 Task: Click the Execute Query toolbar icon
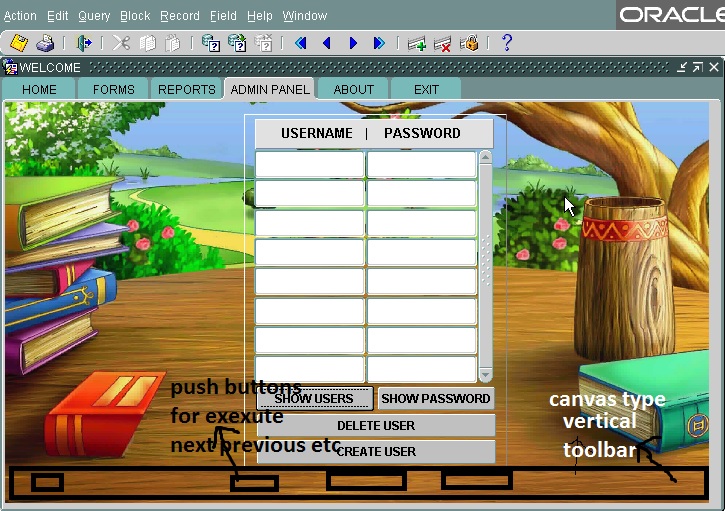tap(237, 43)
